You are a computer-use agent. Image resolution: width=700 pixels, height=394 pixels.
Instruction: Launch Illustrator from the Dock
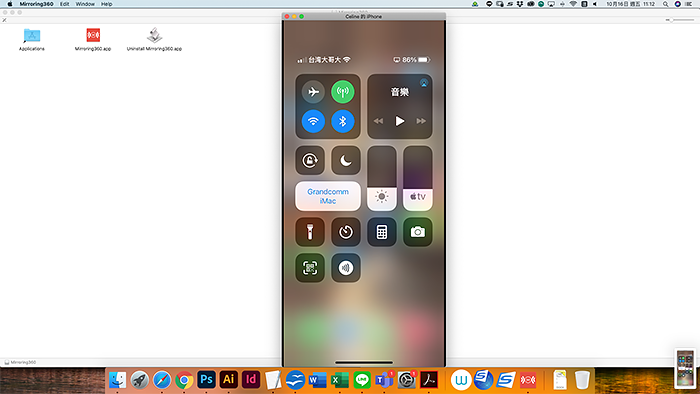(229, 380)
